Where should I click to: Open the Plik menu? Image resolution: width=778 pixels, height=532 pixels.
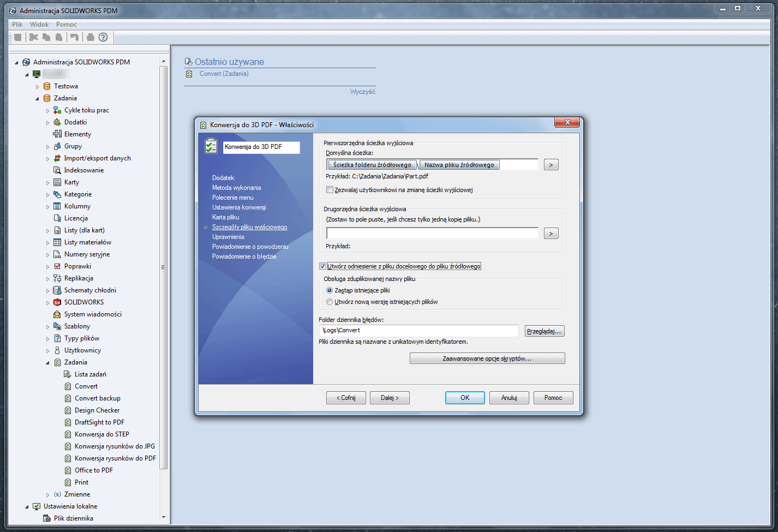(x=16, y=24)
